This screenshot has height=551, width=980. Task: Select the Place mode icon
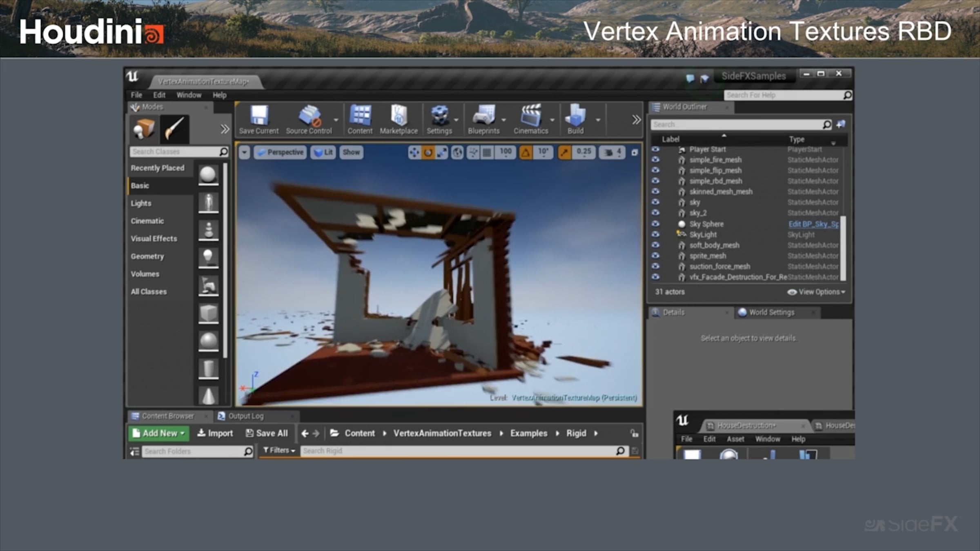click(x=144, y=129)
